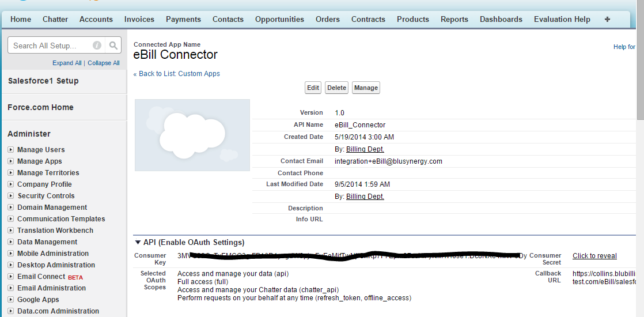Open Evaluation Help tab

pos(562,20)
